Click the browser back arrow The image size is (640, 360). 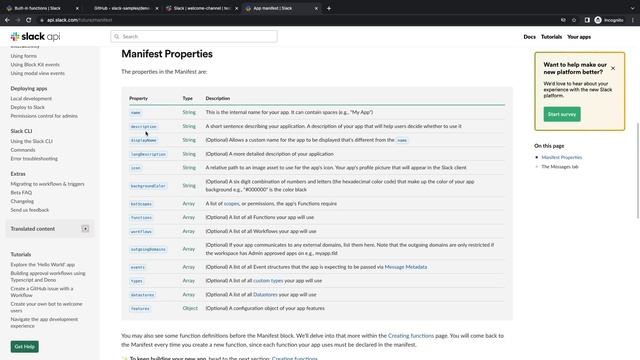7,20
